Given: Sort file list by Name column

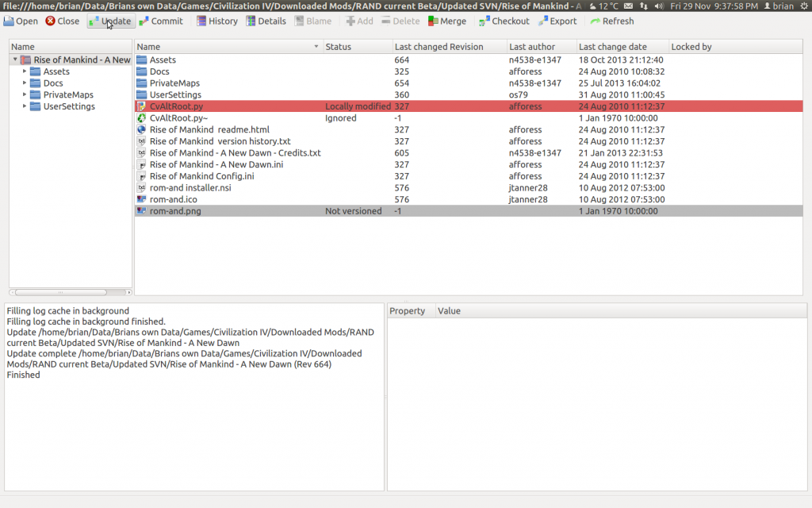Looking at the screenshot, I should pos(228,47).
